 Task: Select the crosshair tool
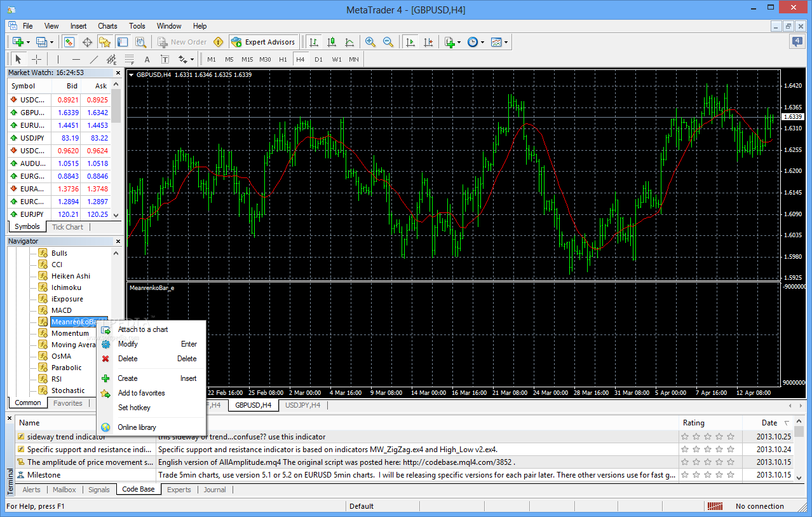(37, 59)
